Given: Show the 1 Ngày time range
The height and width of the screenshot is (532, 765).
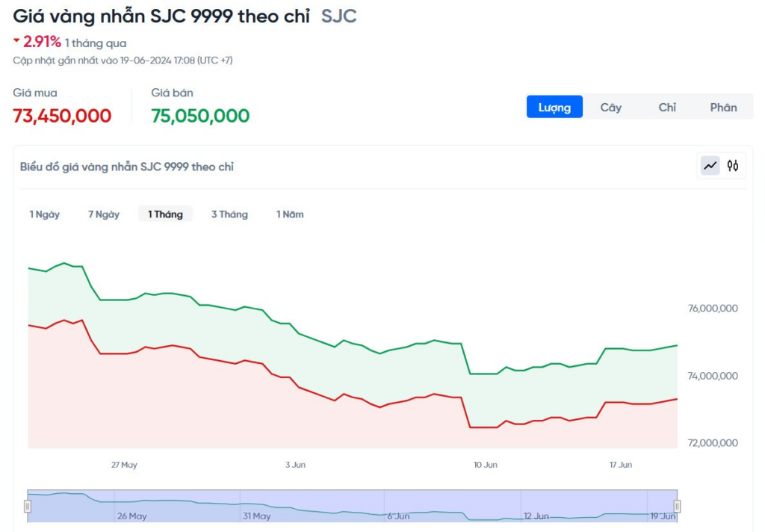Looking at the screenshot, I should tap(45, 214).
